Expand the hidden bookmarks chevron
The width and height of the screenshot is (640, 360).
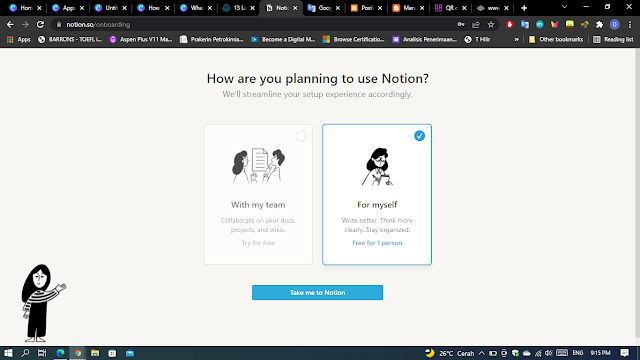[516, 39]
